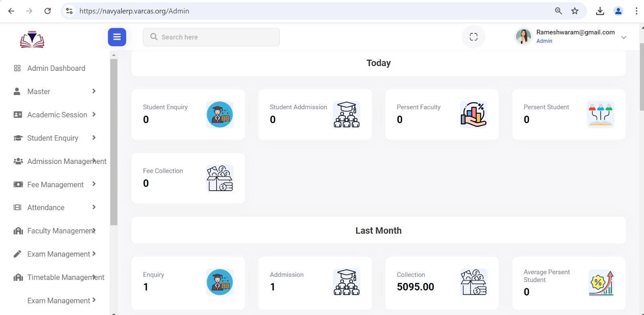Click the magnifier icon in search box
Screen dimensions: 644x315
(154, 37)
